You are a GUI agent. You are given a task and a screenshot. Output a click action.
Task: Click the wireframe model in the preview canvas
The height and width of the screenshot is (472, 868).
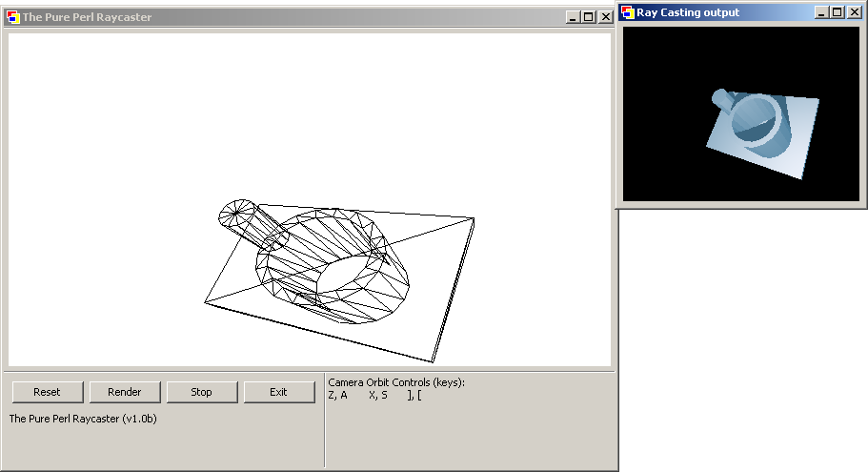[339, 280]
